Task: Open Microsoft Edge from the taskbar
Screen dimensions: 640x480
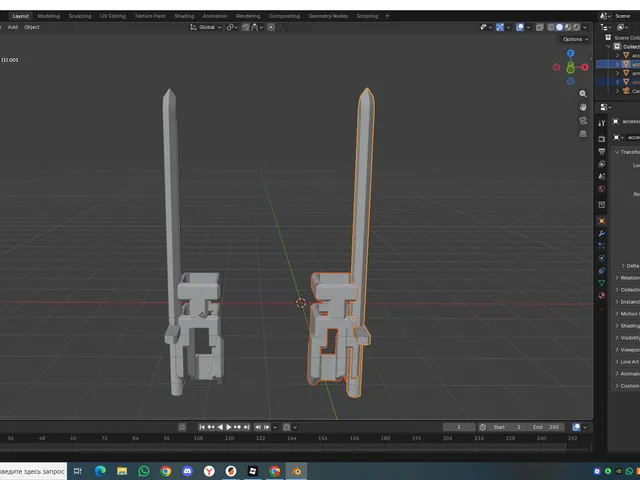Action: (100, 471)
